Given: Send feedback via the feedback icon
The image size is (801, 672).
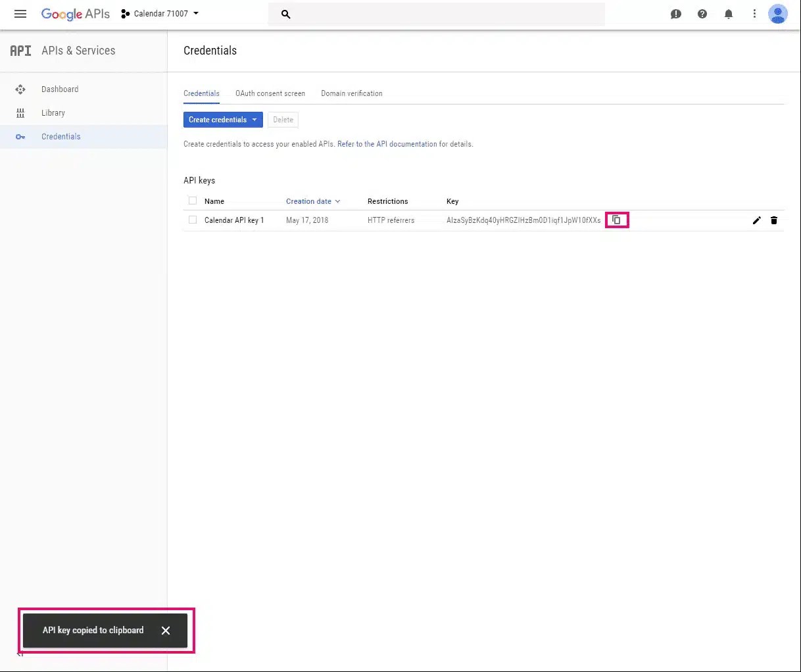Looking at the screenshot, I should [676, 13].
